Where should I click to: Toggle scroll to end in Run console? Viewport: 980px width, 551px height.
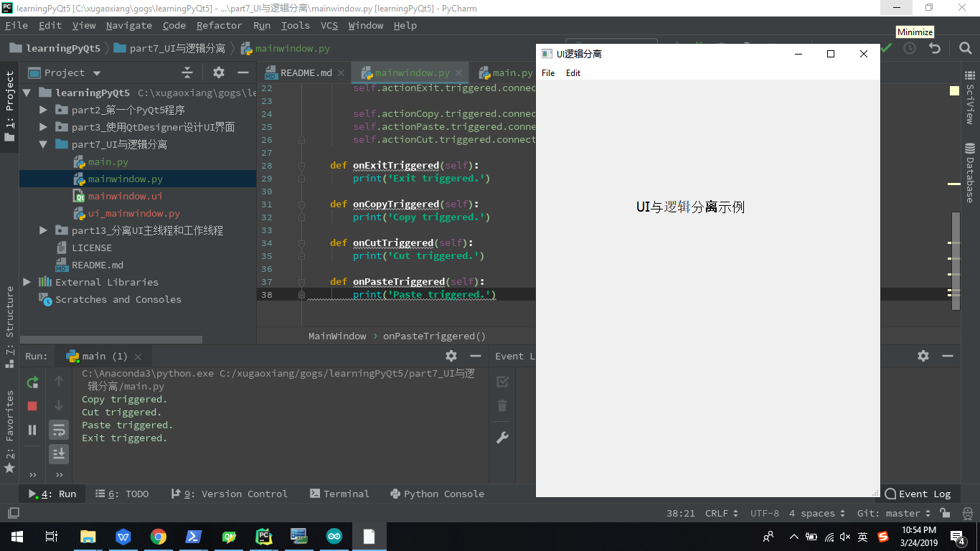[59, 453]
